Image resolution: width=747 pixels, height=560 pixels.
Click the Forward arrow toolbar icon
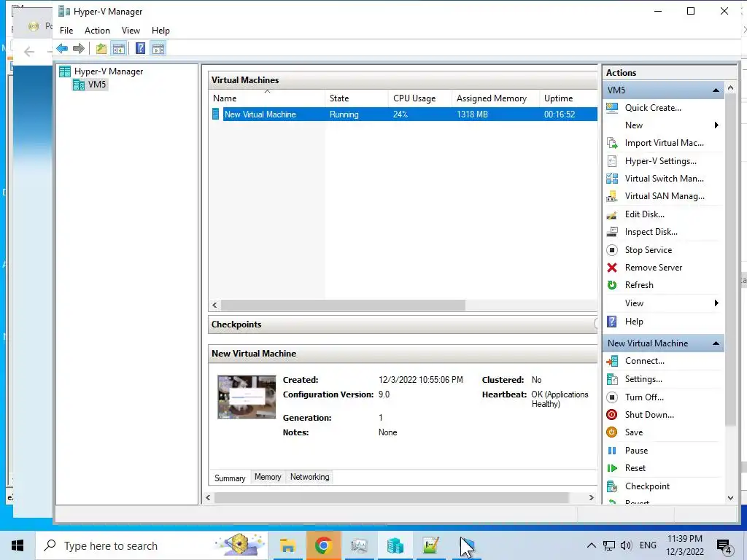pos(79,48)
